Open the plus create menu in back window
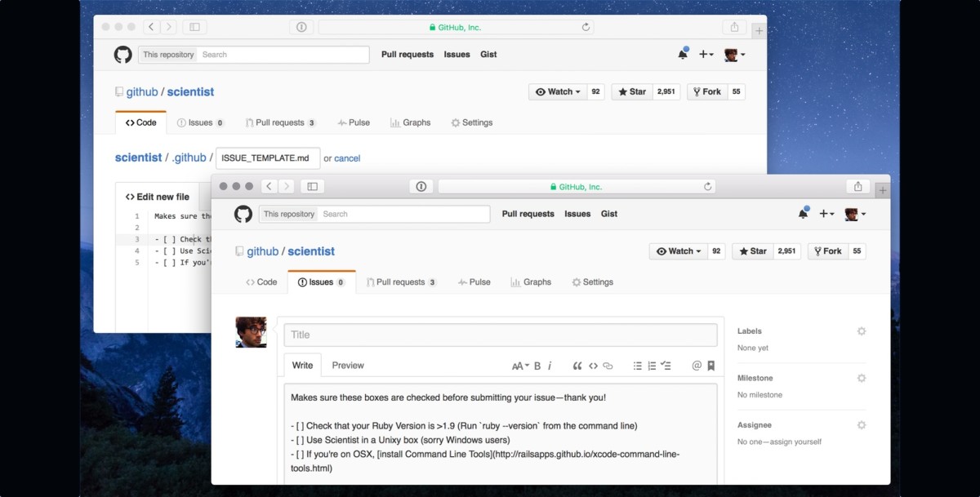 (x=706, y=55)
